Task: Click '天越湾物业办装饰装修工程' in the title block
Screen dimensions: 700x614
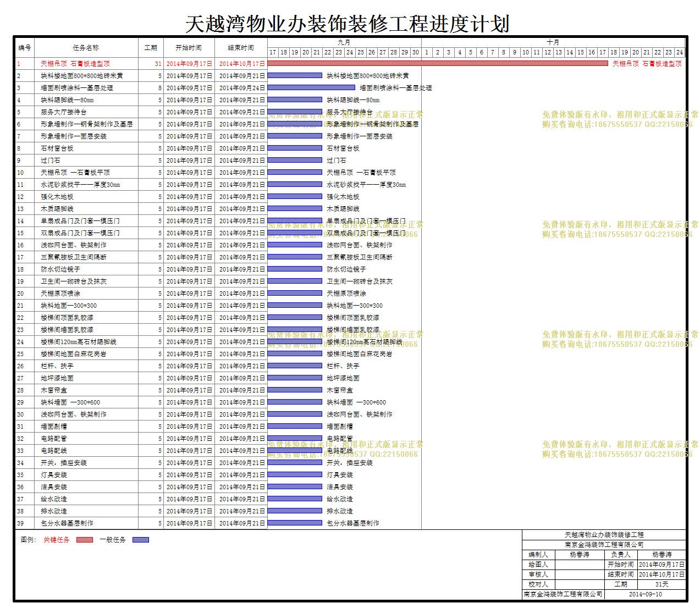Action: (x=604, y=535)
